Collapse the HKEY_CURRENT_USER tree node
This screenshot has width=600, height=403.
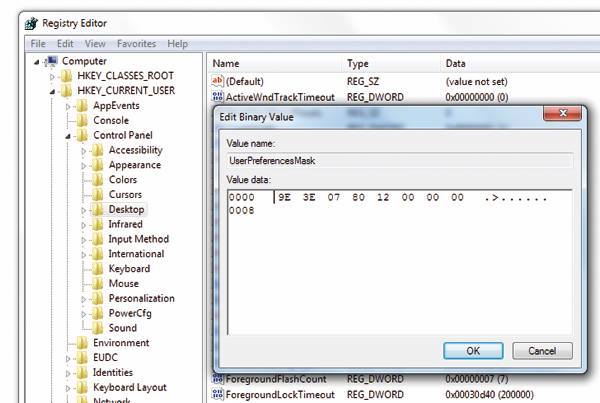pyautogui.click(x=52, y=91)
